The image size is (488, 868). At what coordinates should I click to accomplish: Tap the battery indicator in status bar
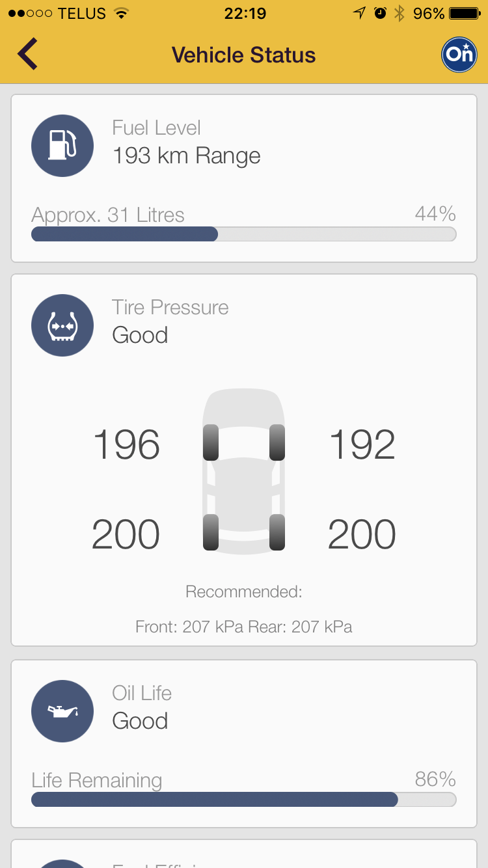(x=465, y=14)
